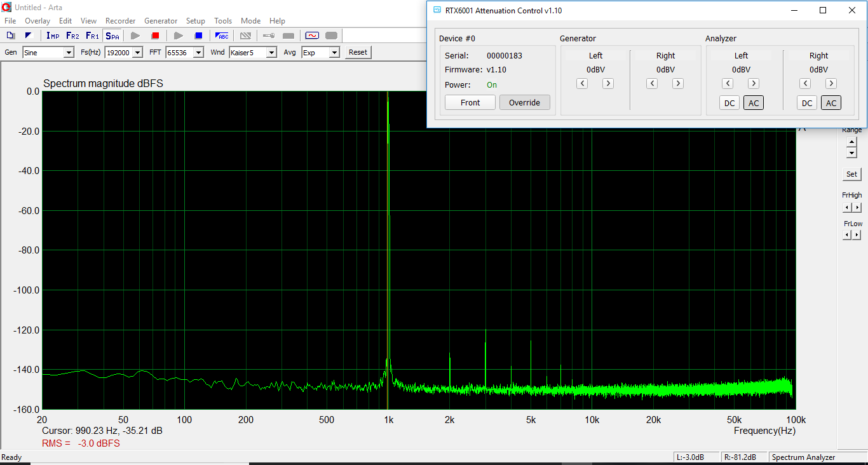
Task: Click the Cursor 990.23 Hz readout text
Action: click(x=102, y=431)
